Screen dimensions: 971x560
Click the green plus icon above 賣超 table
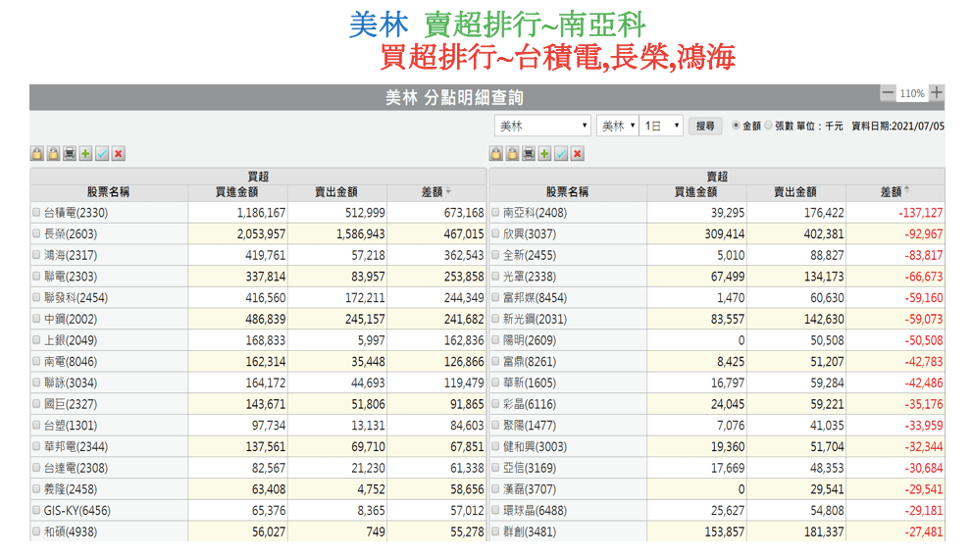(544, 154)
